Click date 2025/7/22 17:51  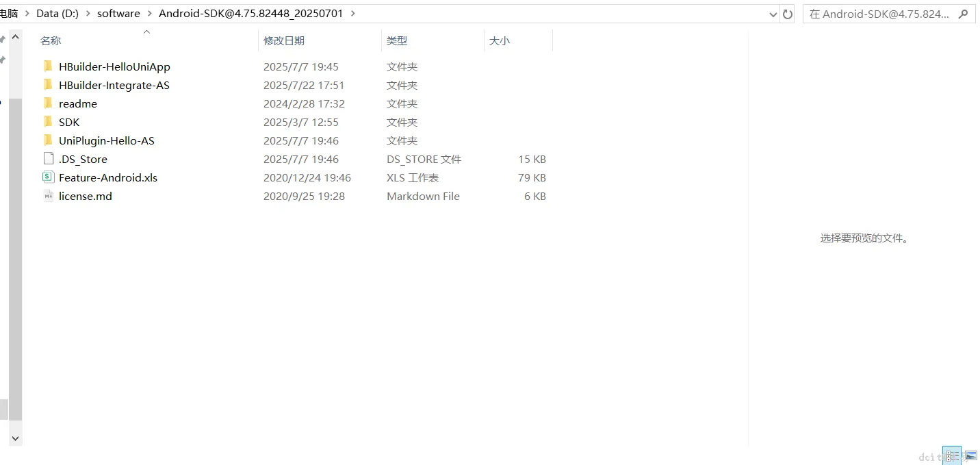tap(304, 85)
